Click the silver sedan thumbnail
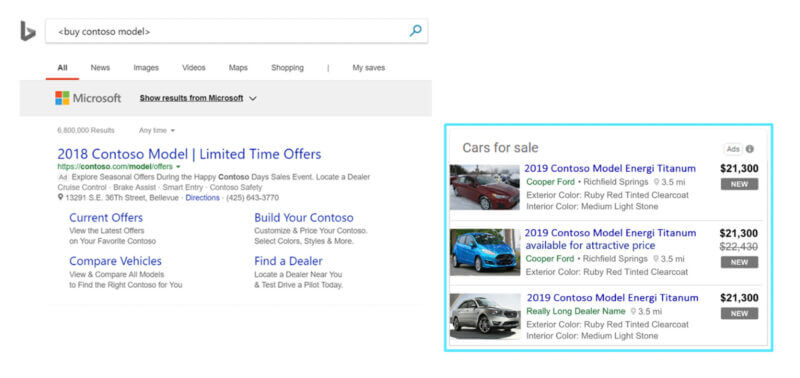This screenshot has height=378, width=800. 485,316
